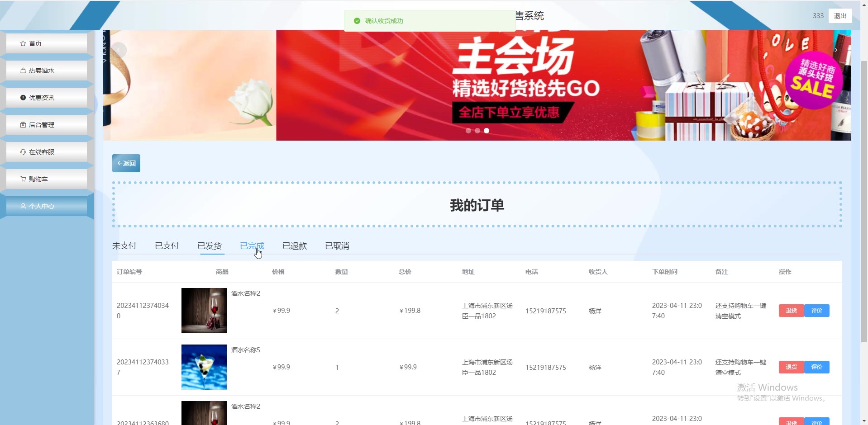Show the next carousel banner
Viewport: 868px width, 425px height.
click(x=835, y=50)
